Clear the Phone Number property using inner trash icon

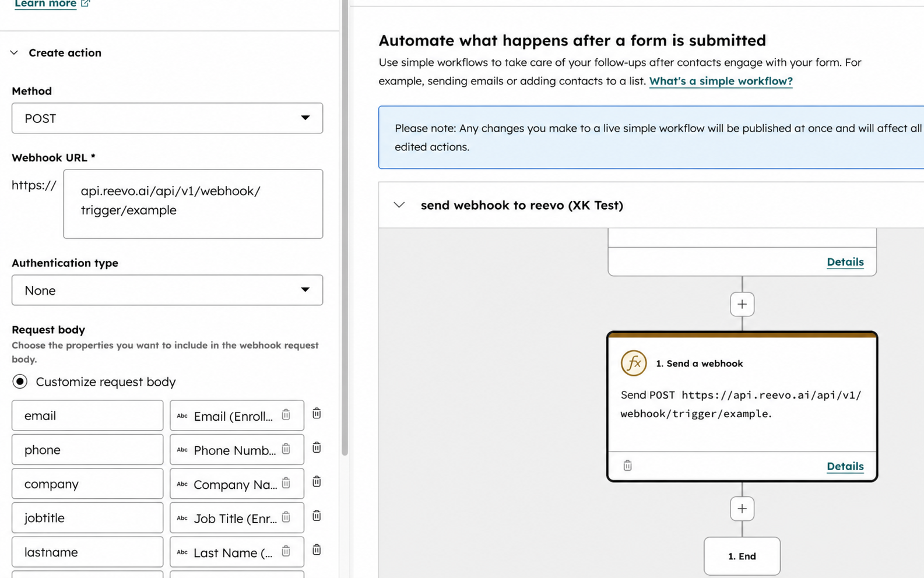[286, 449]
